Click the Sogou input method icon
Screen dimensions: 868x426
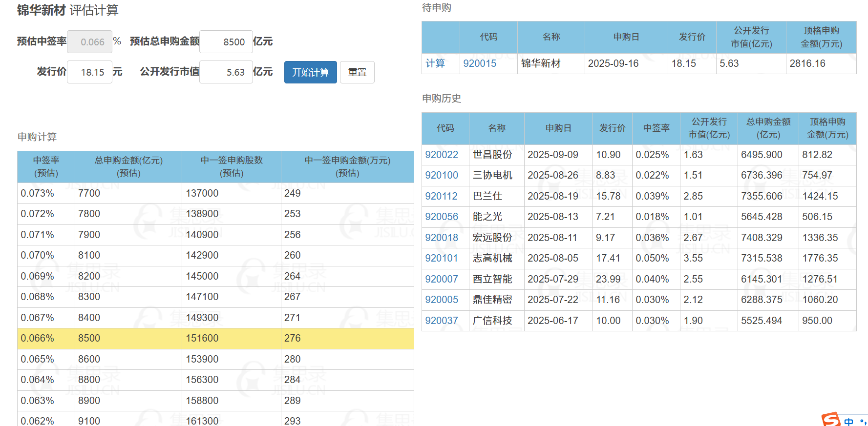[831, 420]
